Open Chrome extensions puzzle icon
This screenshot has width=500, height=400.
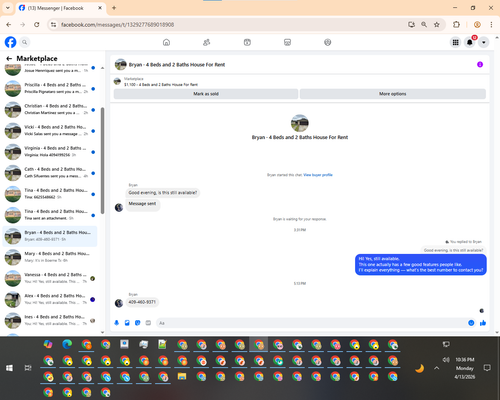456,24
